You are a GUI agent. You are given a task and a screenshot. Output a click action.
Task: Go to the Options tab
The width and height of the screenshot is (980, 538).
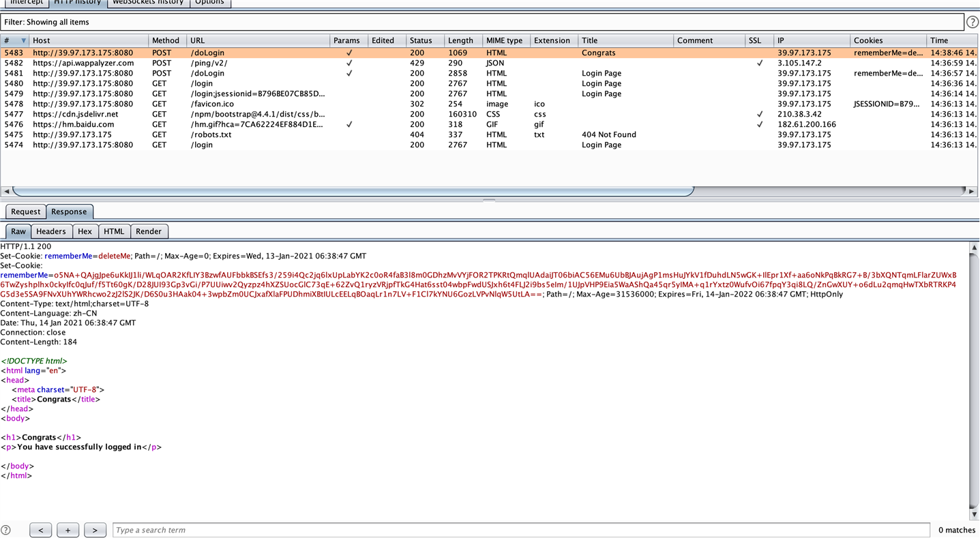(209, 3)
